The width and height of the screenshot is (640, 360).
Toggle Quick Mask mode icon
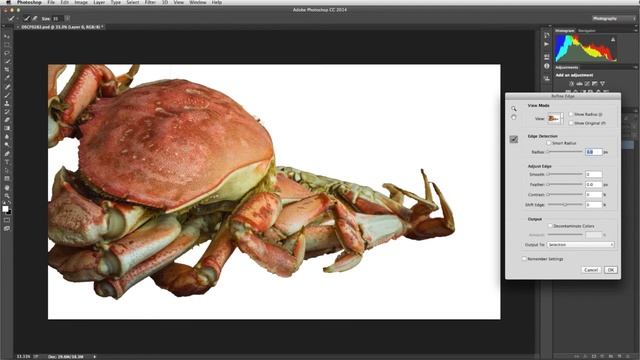(x=7, y=220)
